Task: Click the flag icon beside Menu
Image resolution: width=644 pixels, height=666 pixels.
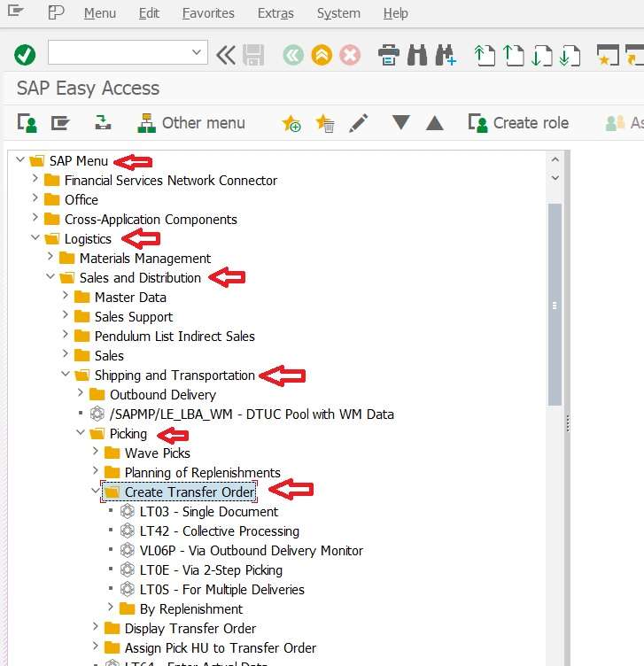Action: (56, 12)
